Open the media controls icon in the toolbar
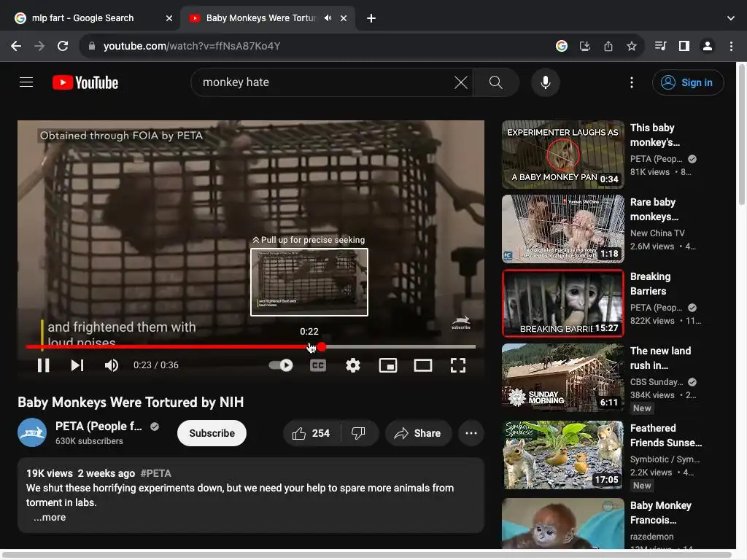The height and width of the screenshot is (560, 747). pos(660,46)
